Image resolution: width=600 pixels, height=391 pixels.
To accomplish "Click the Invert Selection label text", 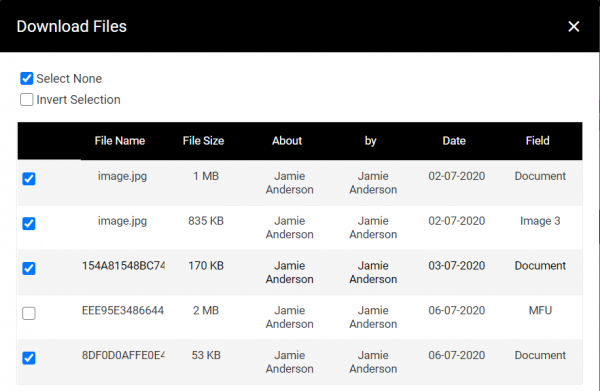I will (x=78, y=99).
